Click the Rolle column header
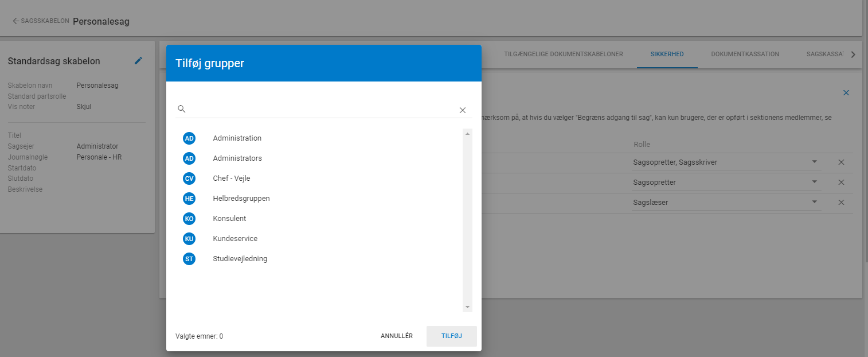This screenshot has height=357, width=868. (x=642, y=145)
